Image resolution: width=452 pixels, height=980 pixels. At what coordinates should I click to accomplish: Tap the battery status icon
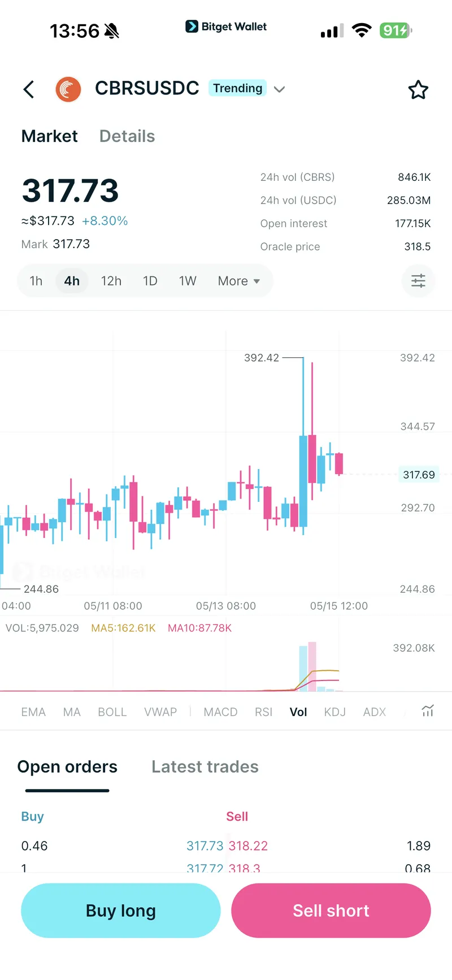395,31
